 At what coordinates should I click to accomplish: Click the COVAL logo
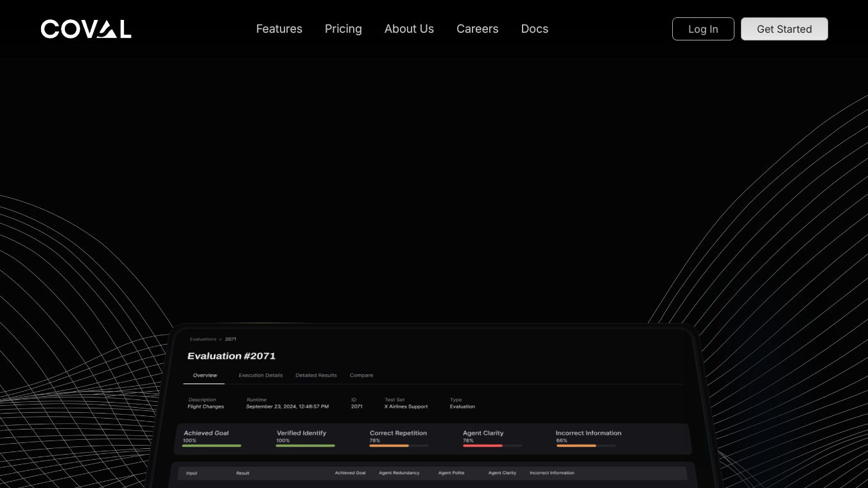point(86,29)
